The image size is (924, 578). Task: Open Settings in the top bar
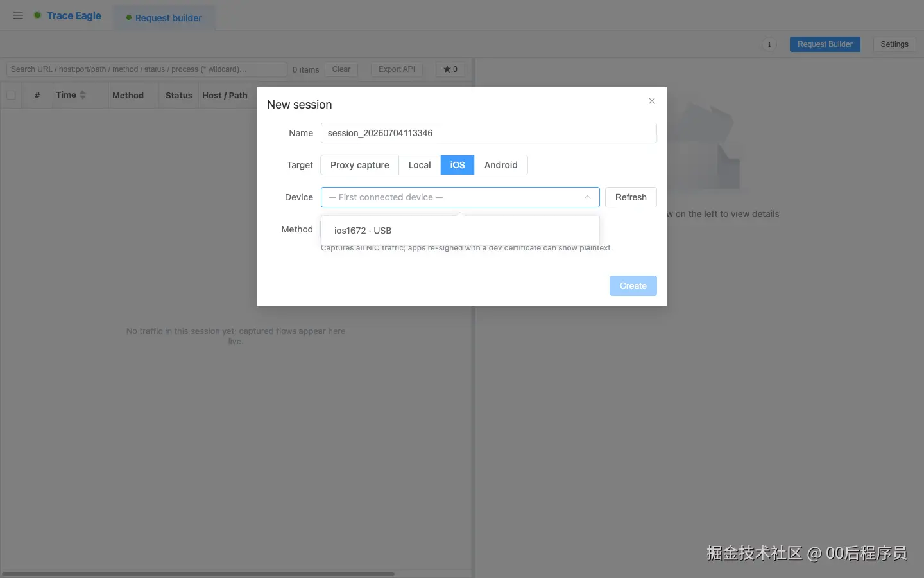click(894, 44)
